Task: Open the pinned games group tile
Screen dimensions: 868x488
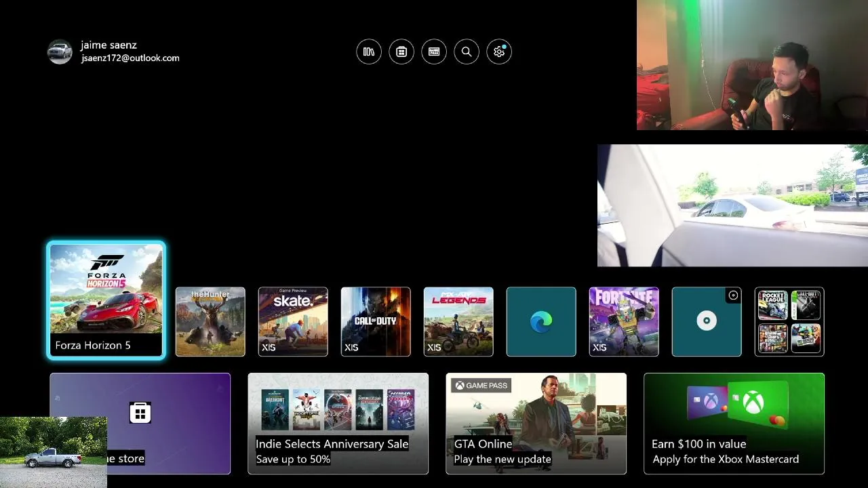Action: click(789, 321)
